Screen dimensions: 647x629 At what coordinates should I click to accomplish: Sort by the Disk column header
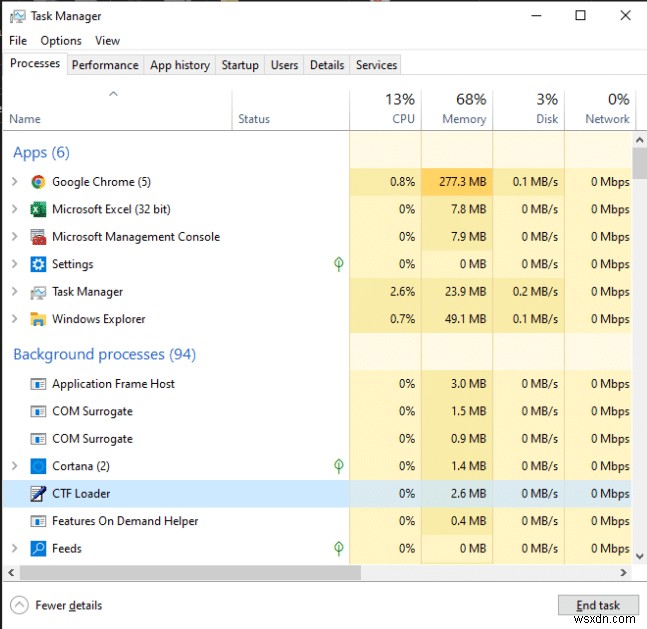(529, 111)
